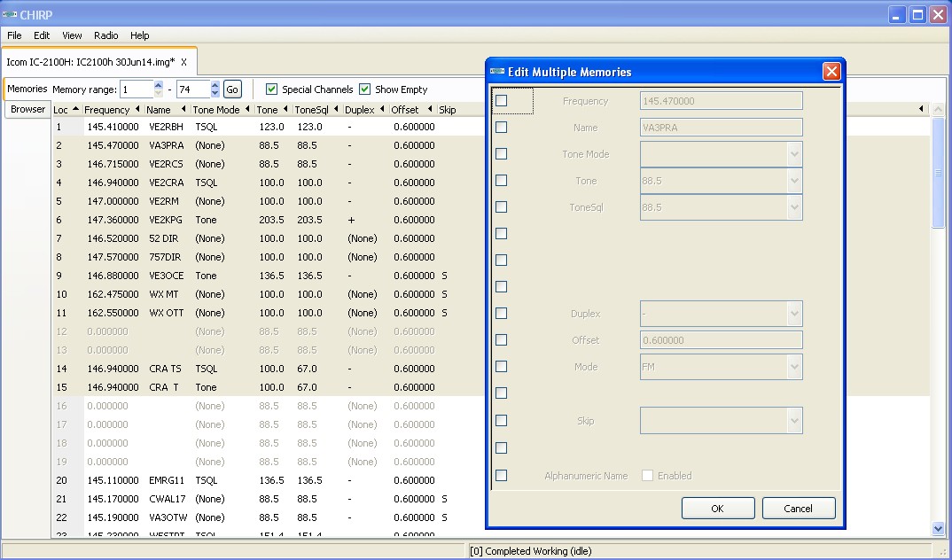Toggle the Alphanumeric Name Enabled checkbox
This screenshot has height=560, width=952.
648,476
